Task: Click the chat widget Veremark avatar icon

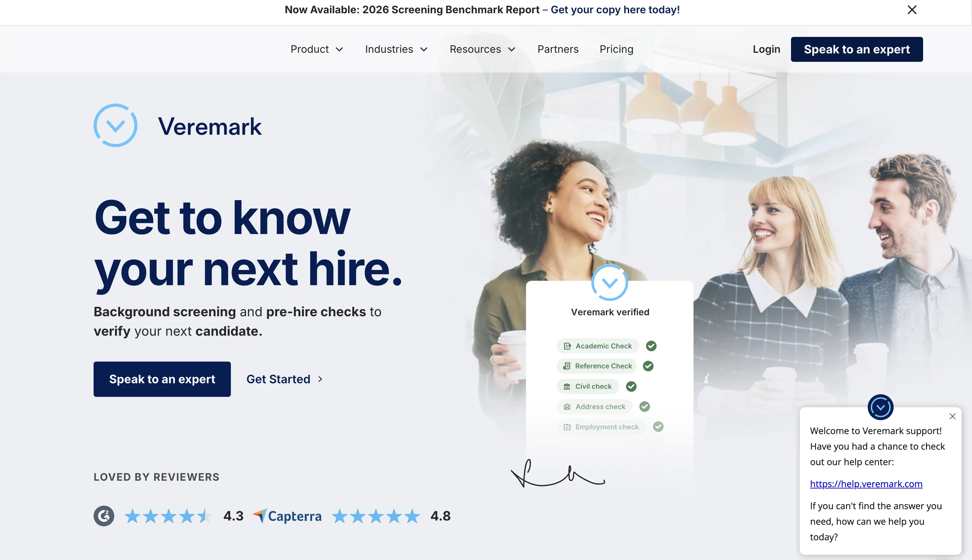Action: [880, 407]
